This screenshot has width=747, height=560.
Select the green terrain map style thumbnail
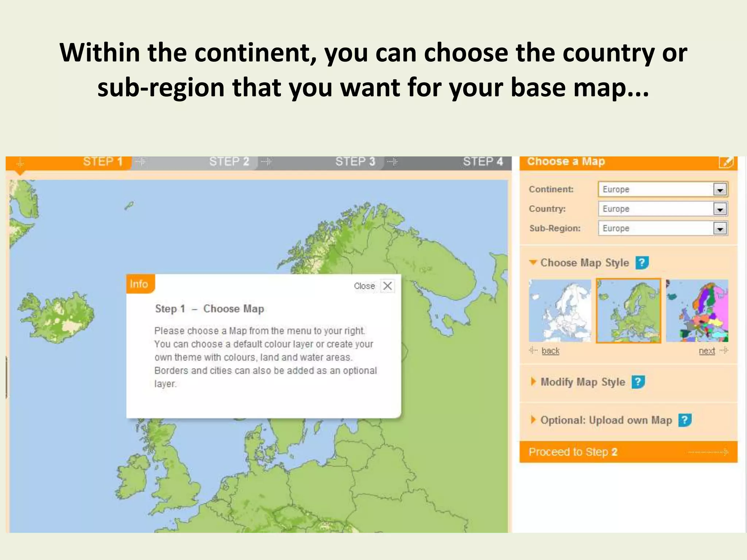pyautogui.click(x=628, y=311)
